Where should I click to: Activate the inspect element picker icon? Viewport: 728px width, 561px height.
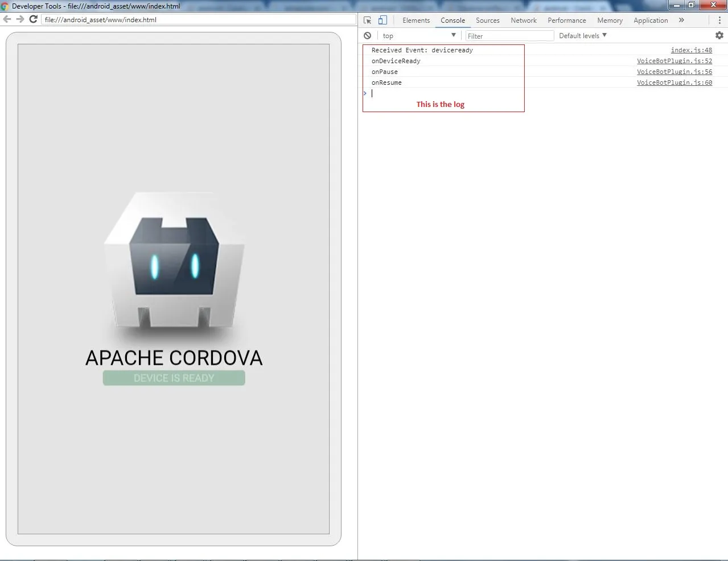point(368,20)
